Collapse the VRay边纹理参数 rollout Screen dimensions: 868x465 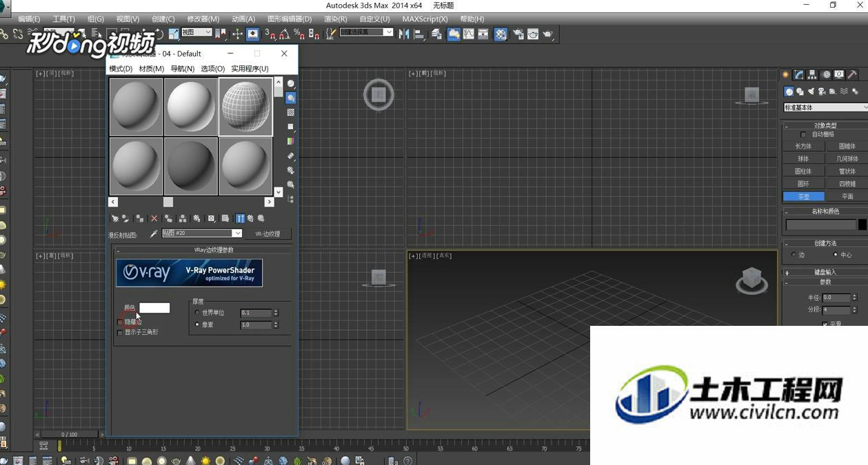203,249
